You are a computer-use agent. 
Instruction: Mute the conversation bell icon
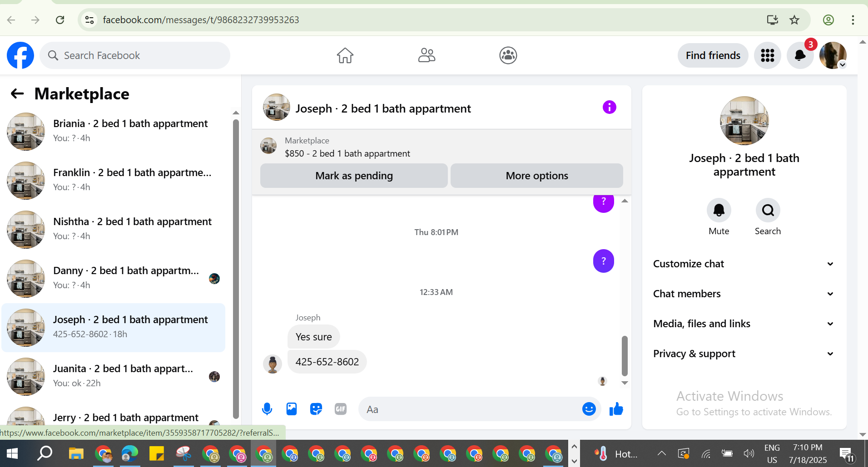point(719,210)
